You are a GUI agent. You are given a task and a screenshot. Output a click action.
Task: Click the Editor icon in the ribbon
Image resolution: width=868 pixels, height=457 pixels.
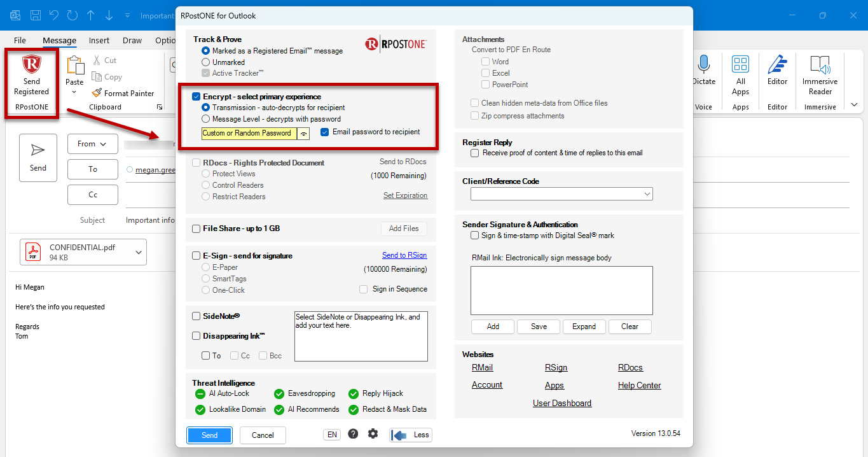[x=777, y=65]
